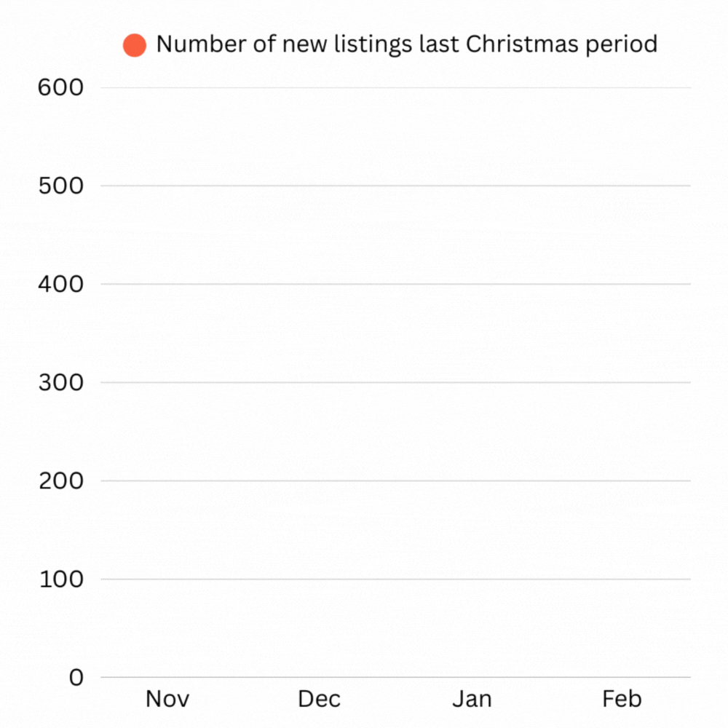Click the Jan x-axis label

pos(472,700)
